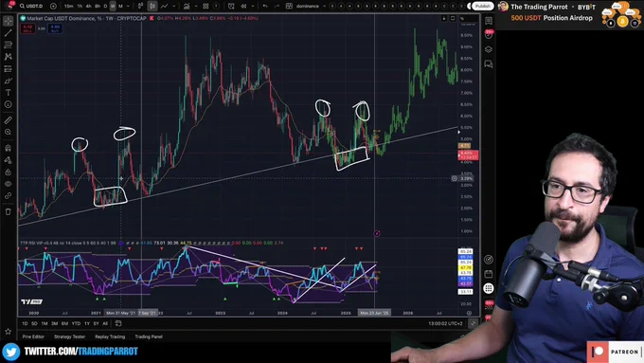The image size is (644, 363).
Task: Expand the dominance layout name dropdown
Action: [325, 7]
